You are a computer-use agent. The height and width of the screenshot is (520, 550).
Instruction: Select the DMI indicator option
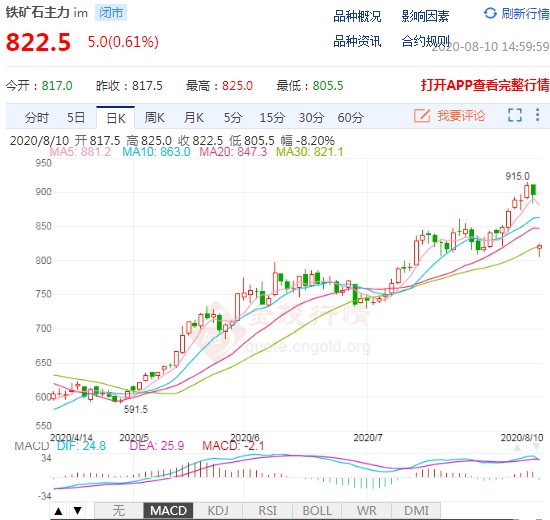416,511
